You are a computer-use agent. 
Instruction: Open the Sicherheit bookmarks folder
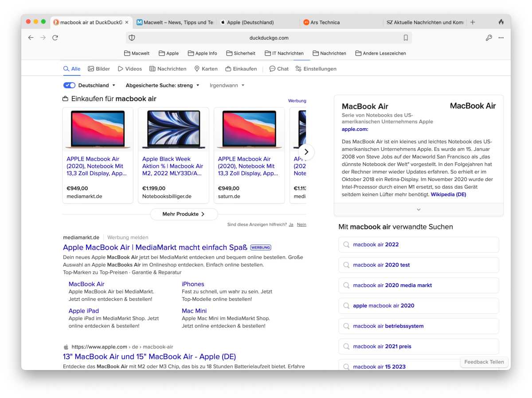(241, 53)
